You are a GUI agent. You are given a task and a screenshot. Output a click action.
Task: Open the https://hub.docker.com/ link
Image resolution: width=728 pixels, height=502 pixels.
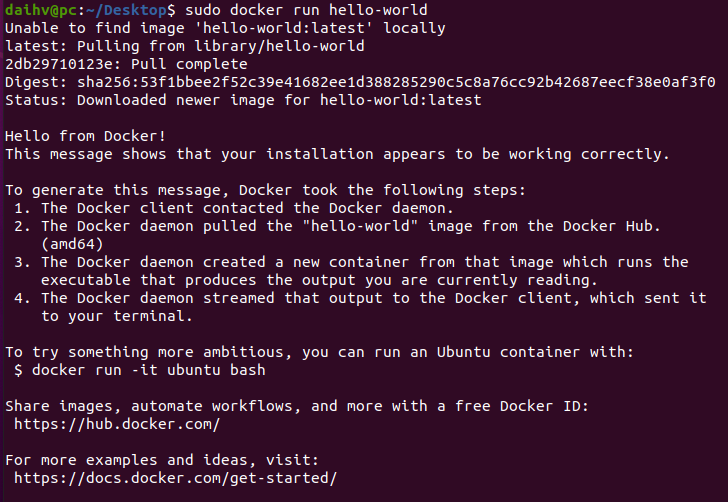117,424
